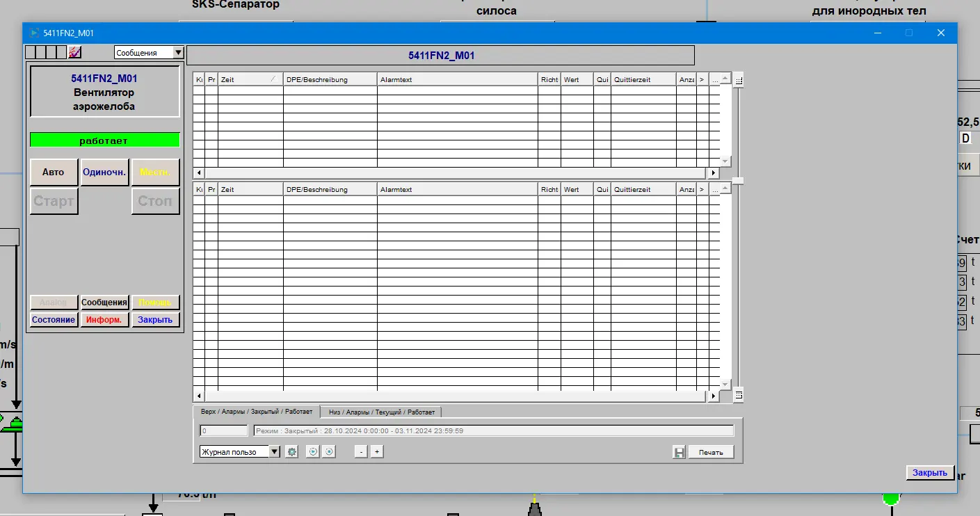Select Местн. mode button

point(155,172)
